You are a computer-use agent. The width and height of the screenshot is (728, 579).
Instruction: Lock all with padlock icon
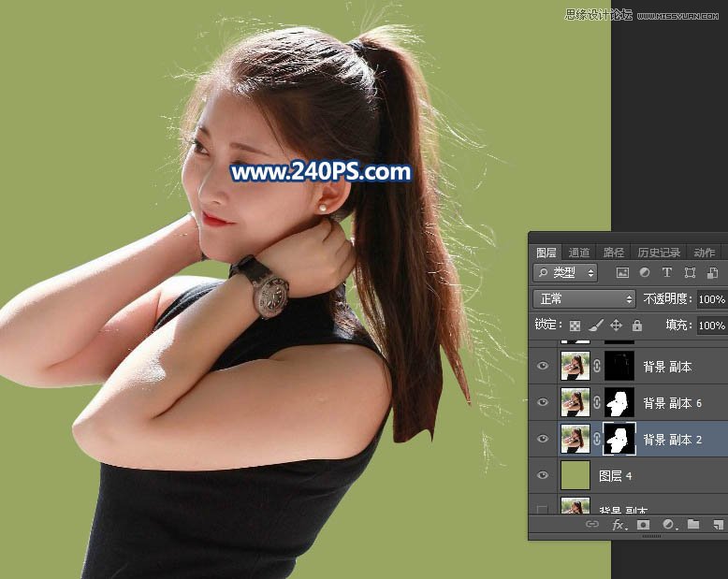pos(637,326)
